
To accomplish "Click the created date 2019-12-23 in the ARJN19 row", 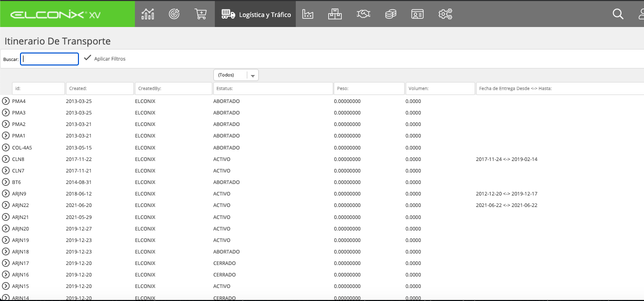I will click(x=79, y=240).
